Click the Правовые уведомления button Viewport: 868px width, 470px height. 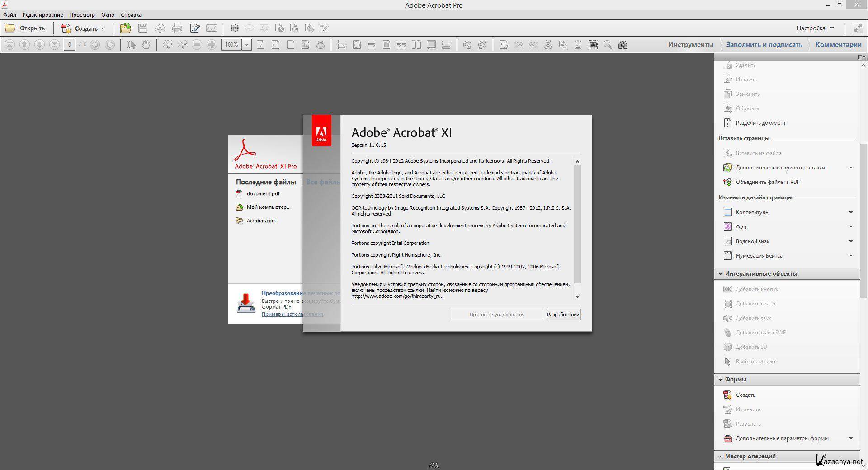point(497,315)
